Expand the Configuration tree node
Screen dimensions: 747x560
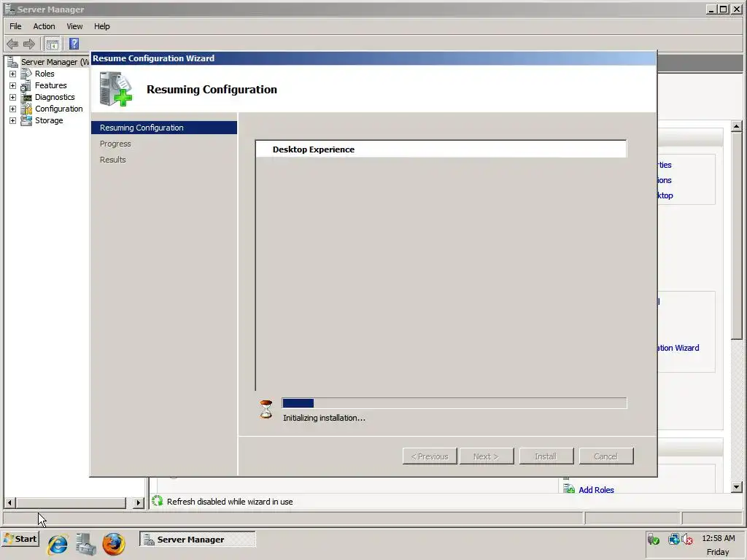[13, 109]
